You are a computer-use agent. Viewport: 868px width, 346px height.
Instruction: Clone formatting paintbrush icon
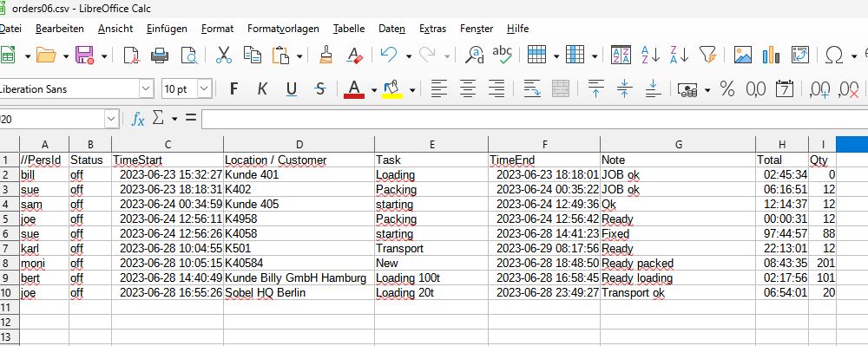click(x=326, y=55)
